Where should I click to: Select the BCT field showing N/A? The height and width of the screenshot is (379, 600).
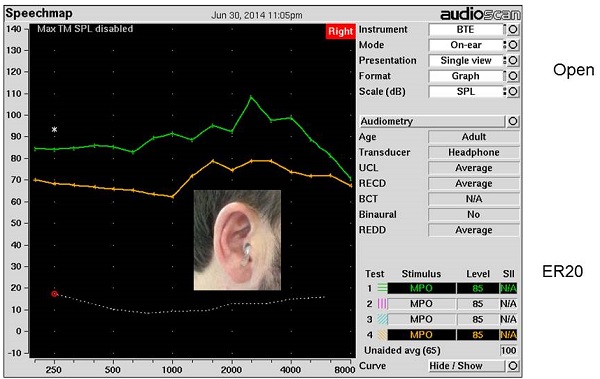pyautogui.click(x=473, y=199)
